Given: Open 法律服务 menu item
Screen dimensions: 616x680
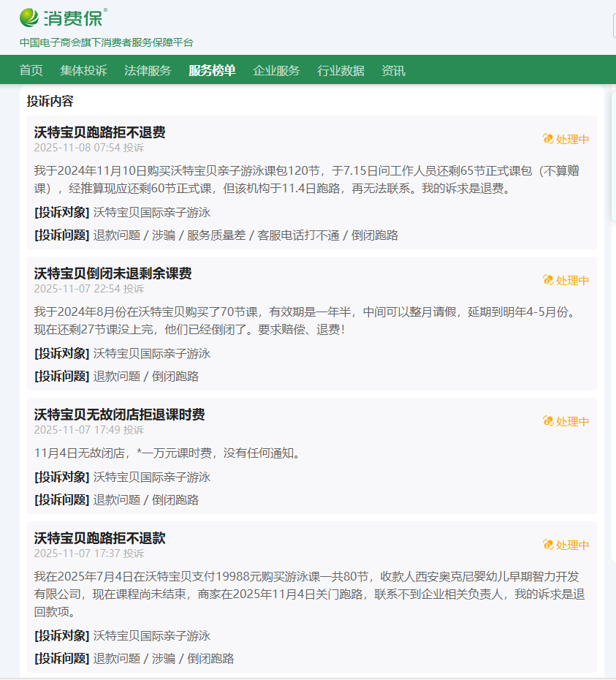Looking at the screenshot, I should click(148, 71).
